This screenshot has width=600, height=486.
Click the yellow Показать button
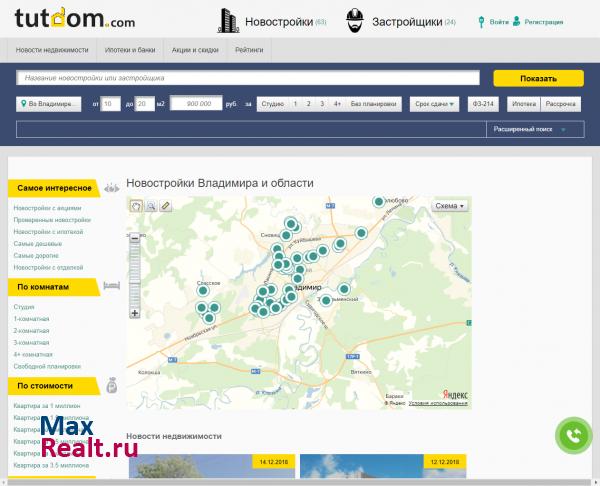click(538, 78)
